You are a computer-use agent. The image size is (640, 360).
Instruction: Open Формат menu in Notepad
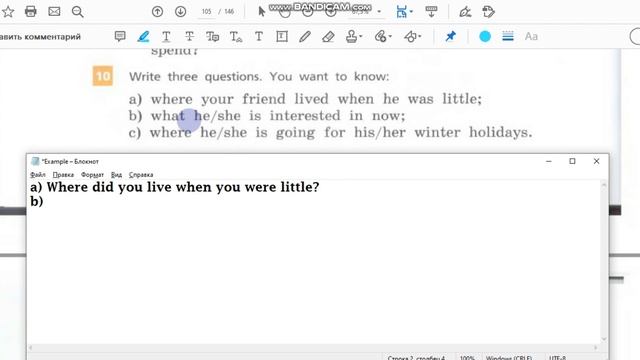pyautogui.click(x=92, y=175)
